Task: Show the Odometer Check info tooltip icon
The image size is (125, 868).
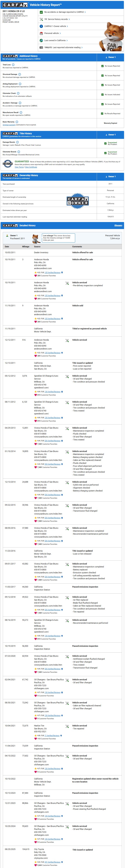Action: (18, 93)
